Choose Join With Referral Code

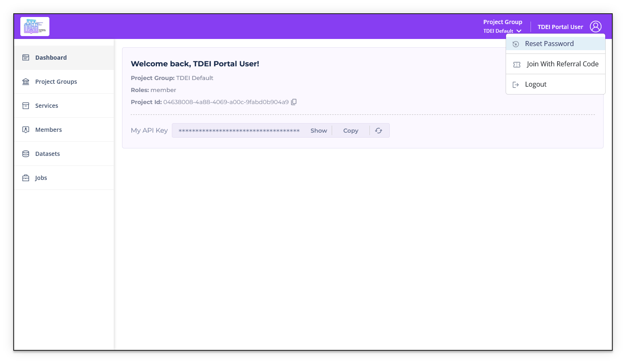tap(562, 63)
